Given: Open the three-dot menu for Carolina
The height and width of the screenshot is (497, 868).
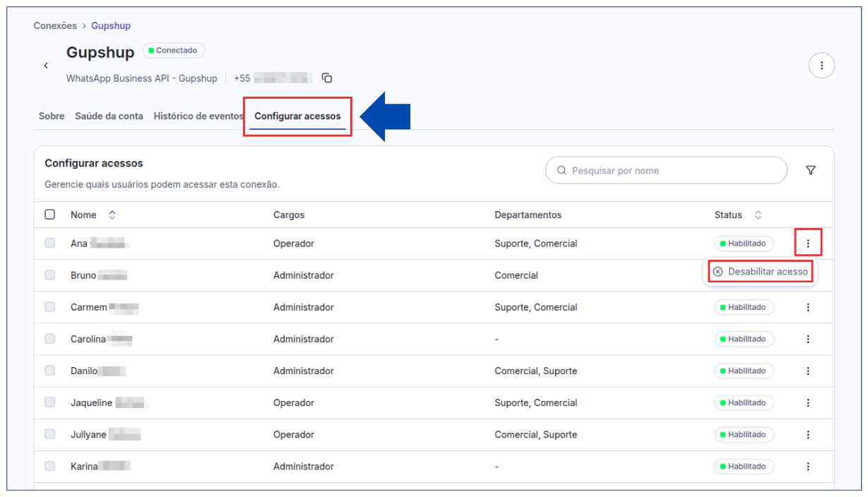Looking at the screenshot, I should (808, 339).
